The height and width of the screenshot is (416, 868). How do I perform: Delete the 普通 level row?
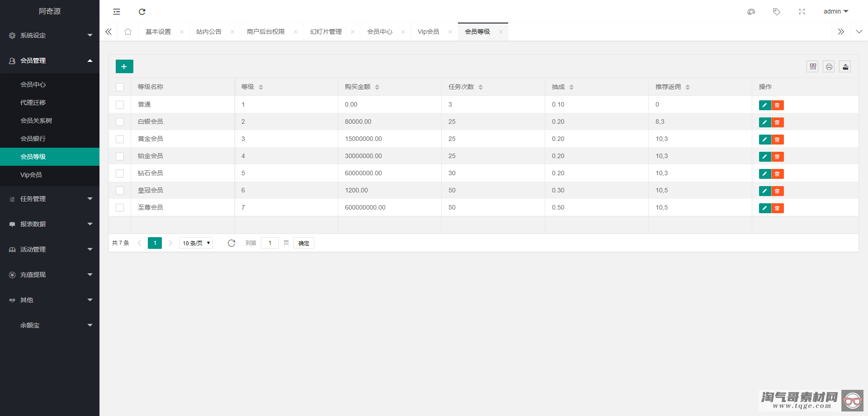pos(778,105)
